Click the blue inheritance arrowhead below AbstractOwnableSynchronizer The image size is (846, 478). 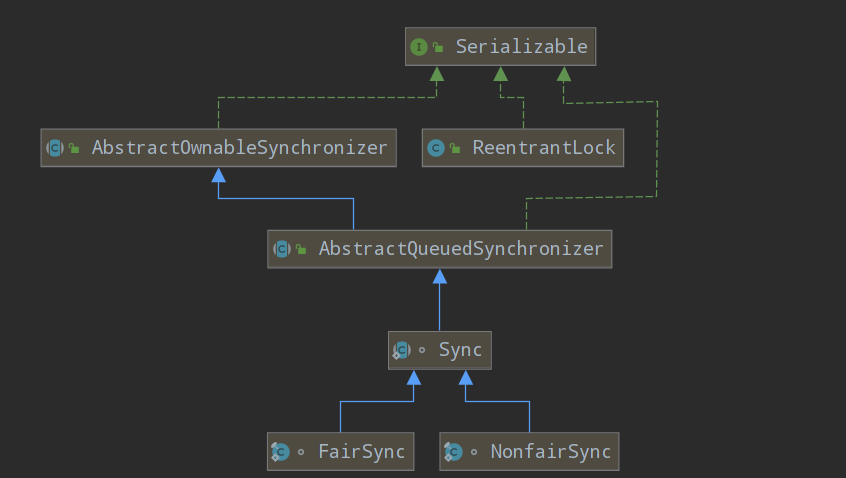tap(218, 175)
